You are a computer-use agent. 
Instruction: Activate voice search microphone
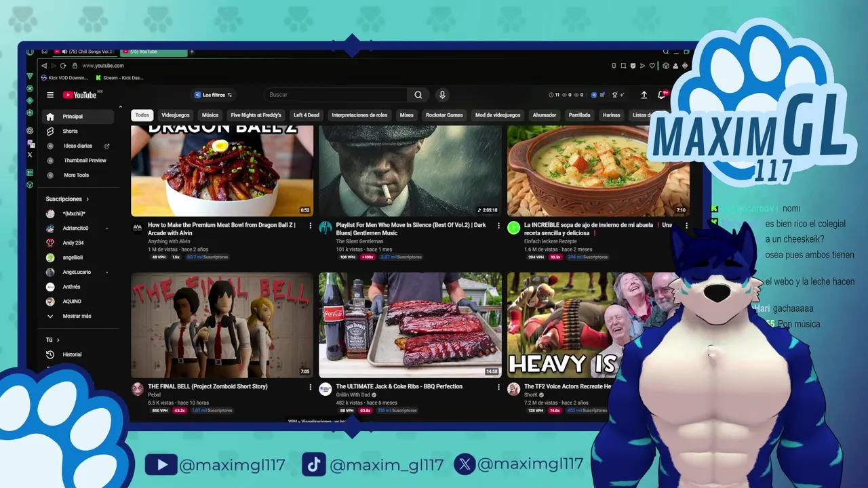coord(442,95)
